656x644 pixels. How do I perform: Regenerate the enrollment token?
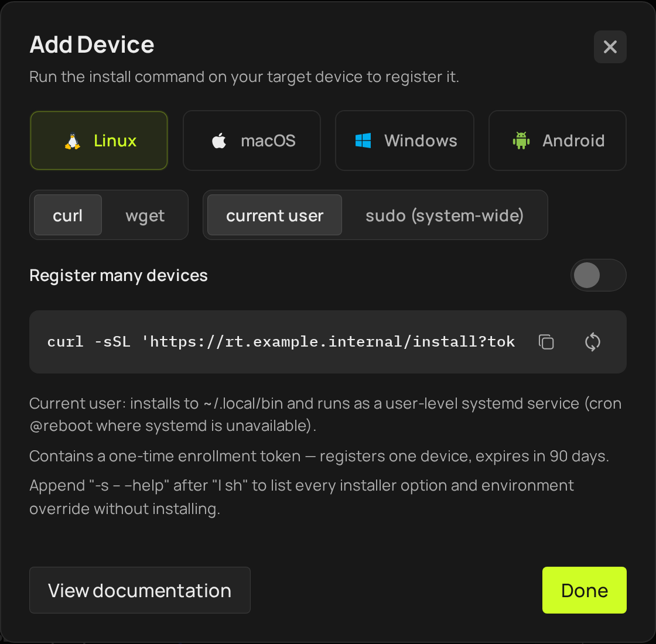coord(592,342)
